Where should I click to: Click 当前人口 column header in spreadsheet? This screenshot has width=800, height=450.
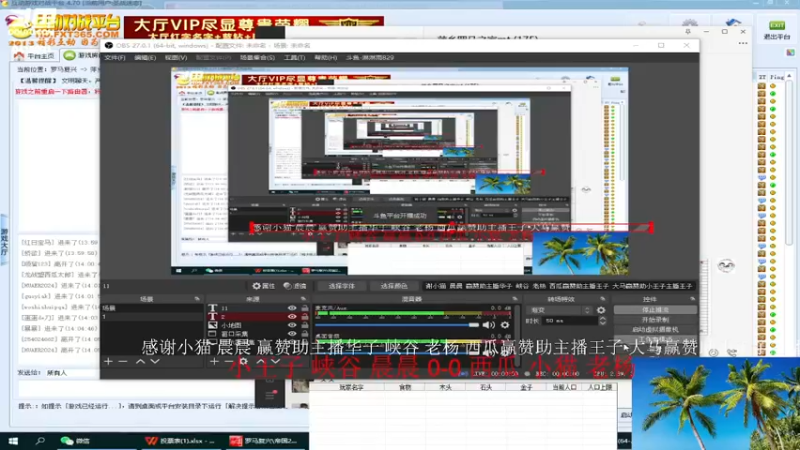pos(564,387)
